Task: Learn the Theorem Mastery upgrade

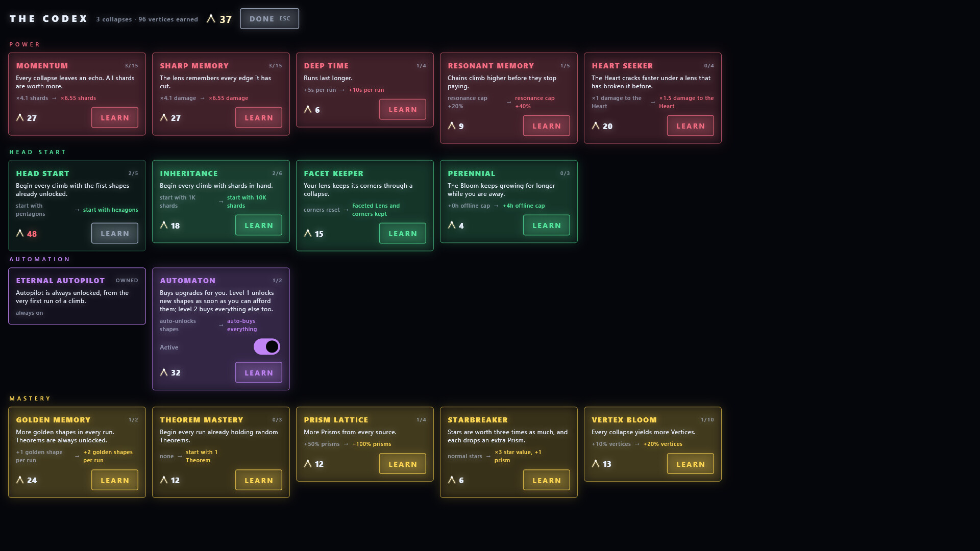Action: pos(259,481)
